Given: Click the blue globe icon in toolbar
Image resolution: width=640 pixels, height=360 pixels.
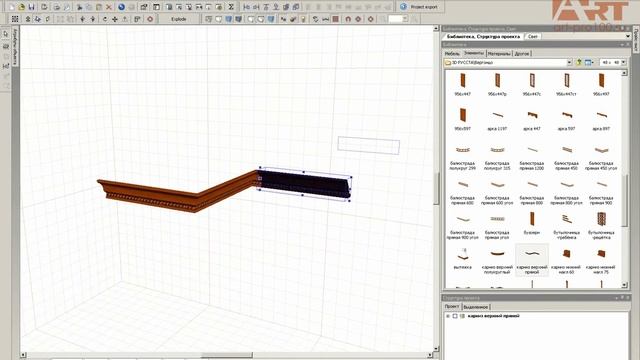Looking at the screenshot, I should [121, 7].
